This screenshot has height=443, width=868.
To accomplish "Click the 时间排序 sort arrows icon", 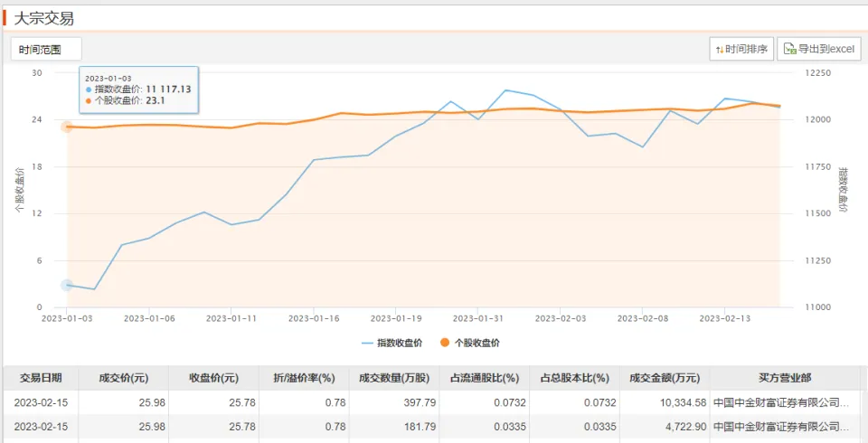I will coord(720,50).
